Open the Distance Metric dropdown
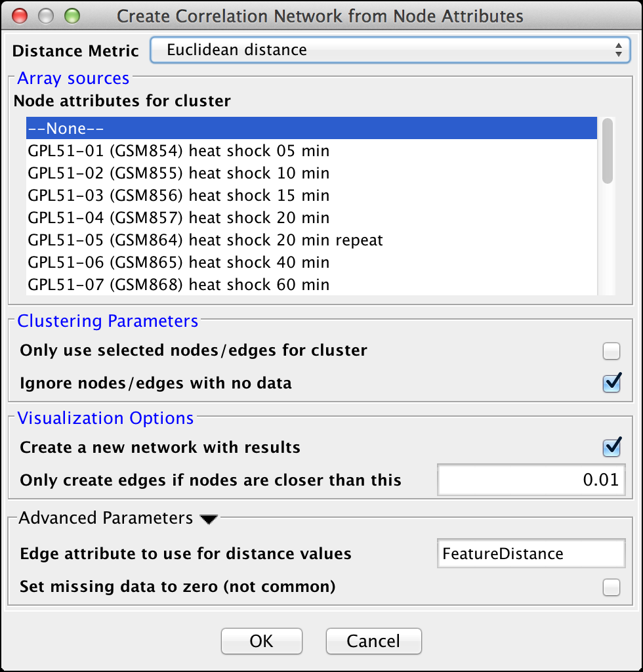 (390, 50)
